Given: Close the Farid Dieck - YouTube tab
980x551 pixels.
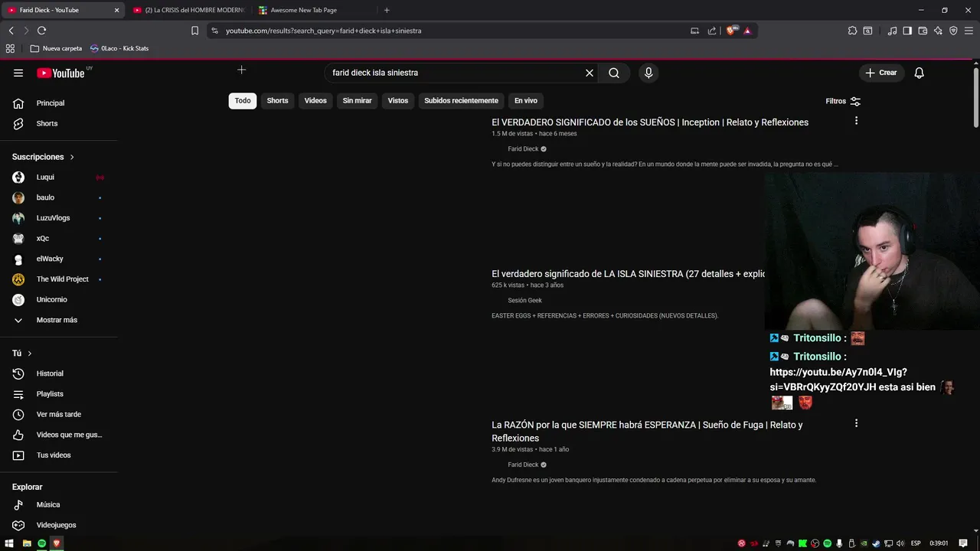Looking at the screenshot, I should pyautogui.click(x=116, y=10).
